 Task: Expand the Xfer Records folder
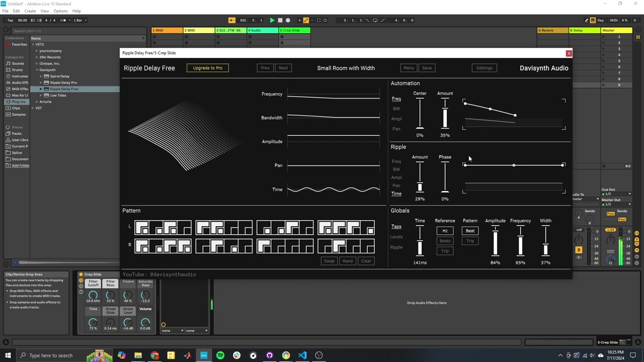point(37,57)
